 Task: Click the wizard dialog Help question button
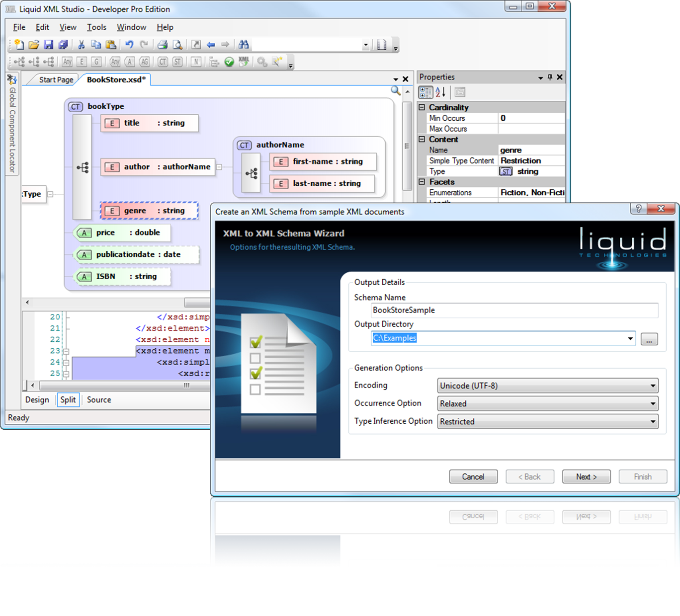[639, 209]
